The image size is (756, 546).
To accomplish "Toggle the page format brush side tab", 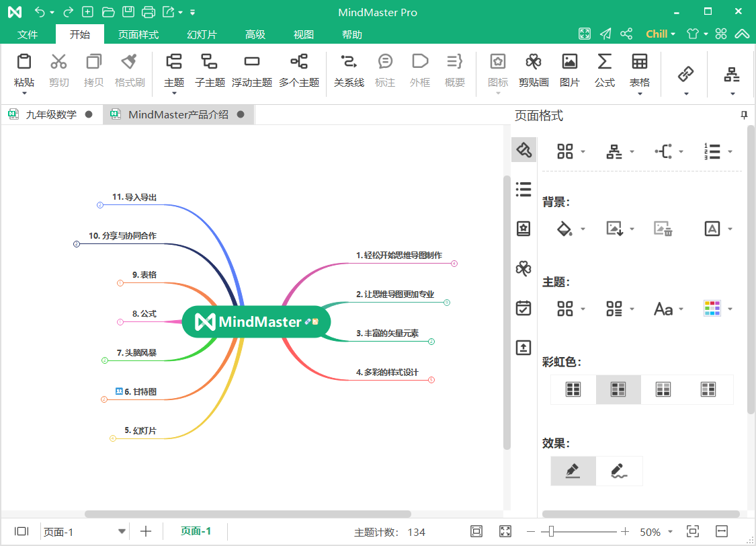I will coord(523,150).
